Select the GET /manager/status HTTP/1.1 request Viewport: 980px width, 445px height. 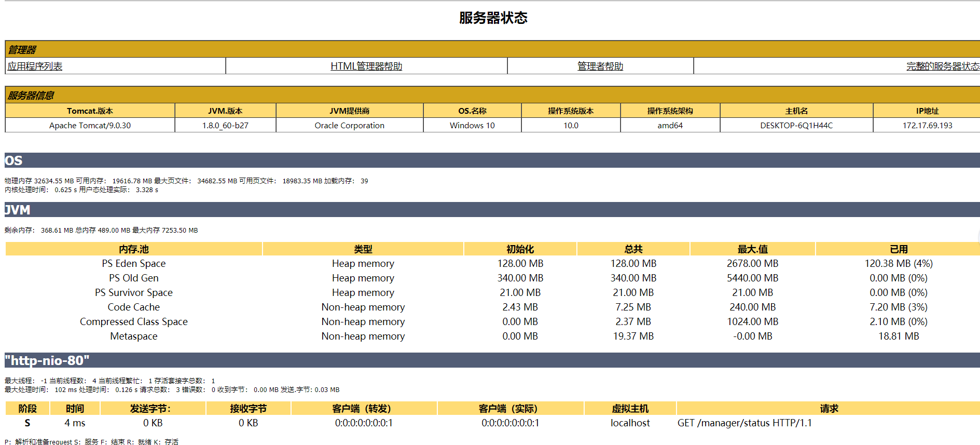pos(744,423)
